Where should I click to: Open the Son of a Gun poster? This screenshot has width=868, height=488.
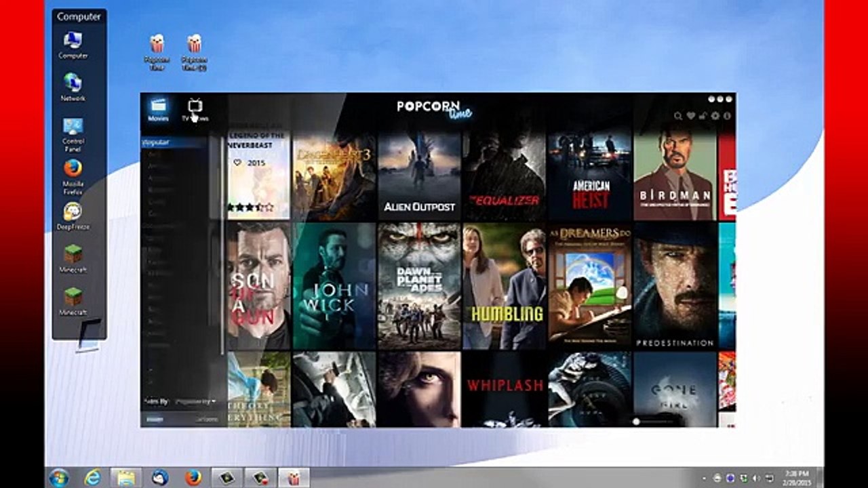(x=258, y=286)
